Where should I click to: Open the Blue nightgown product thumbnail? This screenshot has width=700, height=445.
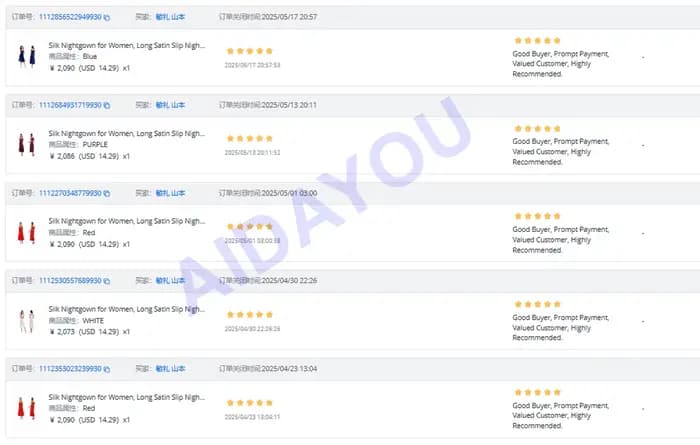click(x=27, y=56)
